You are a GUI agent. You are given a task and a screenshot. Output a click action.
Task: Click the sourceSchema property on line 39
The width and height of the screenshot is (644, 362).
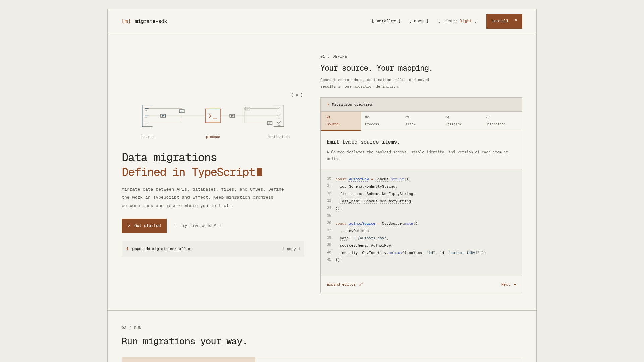click(353, 246)
